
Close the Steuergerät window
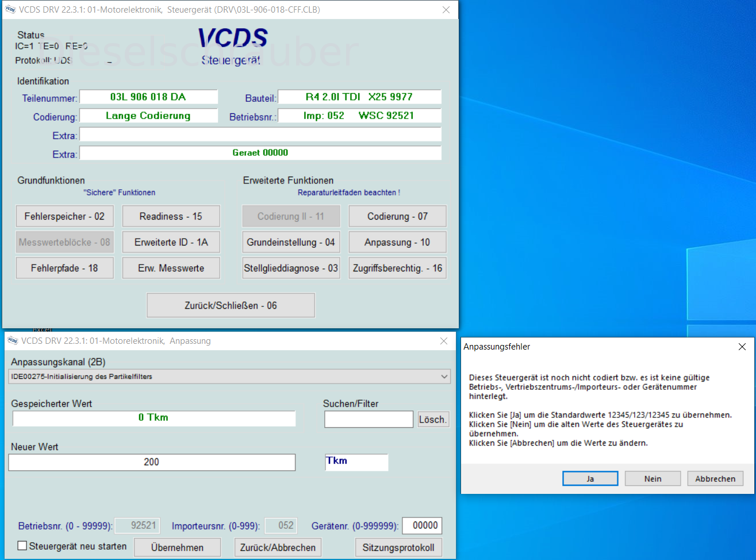pyautogui.click(x=446, y=10)
